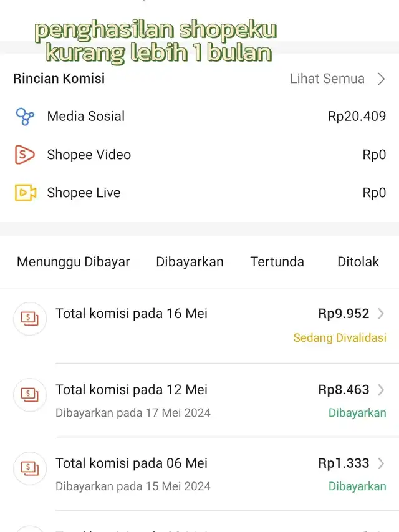The width and height of the screenshot is (399, 532).
Task: Click the money icon beside 16 Mei commission
Action: pos(29,319)
